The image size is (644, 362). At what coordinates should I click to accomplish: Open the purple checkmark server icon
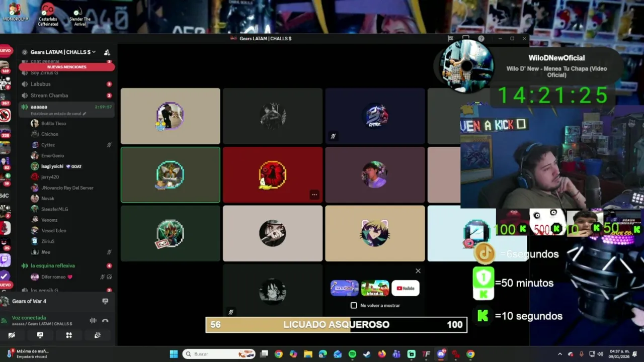[5, 276]
